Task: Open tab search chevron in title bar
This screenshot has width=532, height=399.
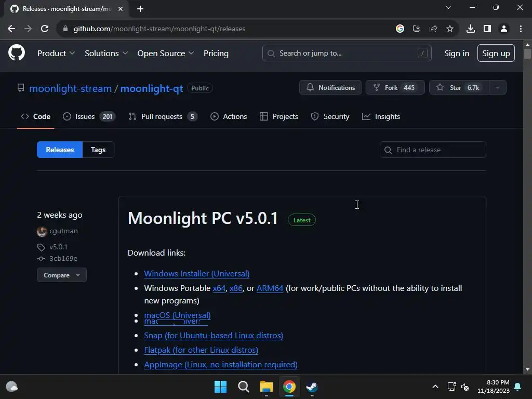Action: pyautogui.click(x=448, y=7)
